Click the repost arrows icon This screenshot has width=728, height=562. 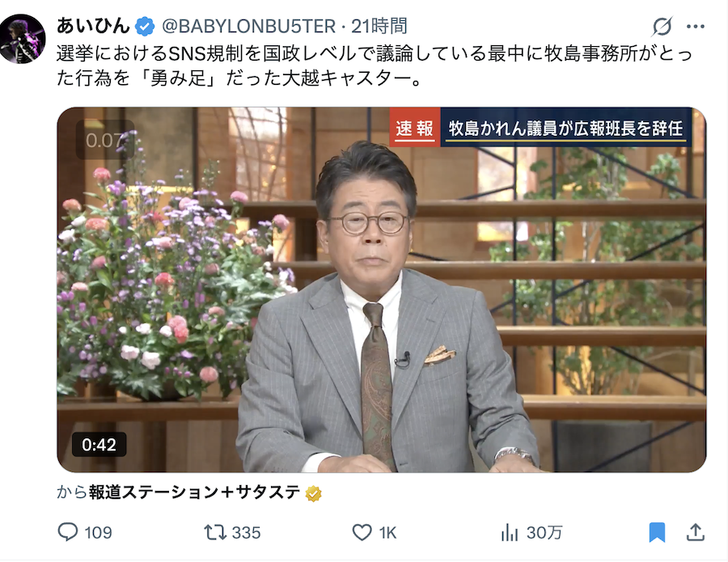(215, 532)
